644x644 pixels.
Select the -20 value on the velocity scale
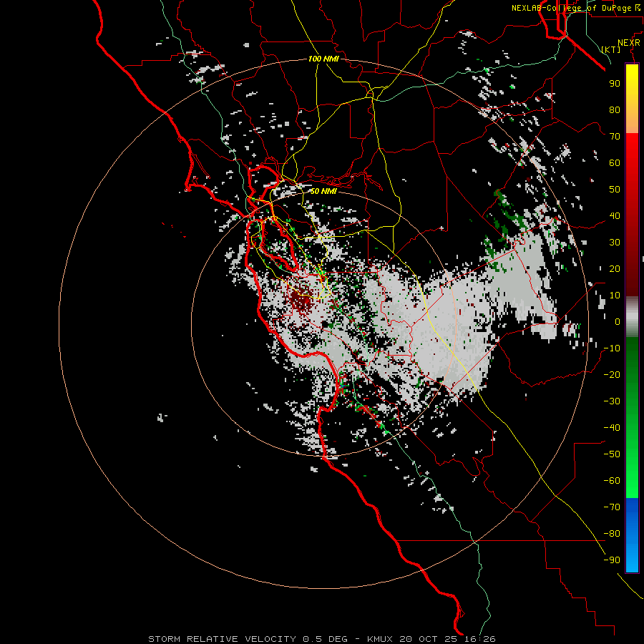[x=612, y=375]
